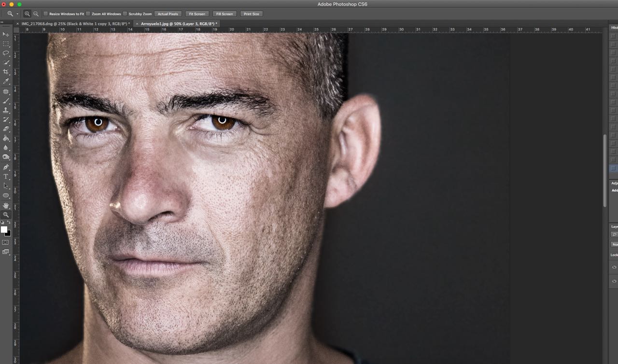Reset default foreground and background colors
Image resolution: width=618 pixels, height=364 pixels.
pyautogui.click(x=2, y=223)
